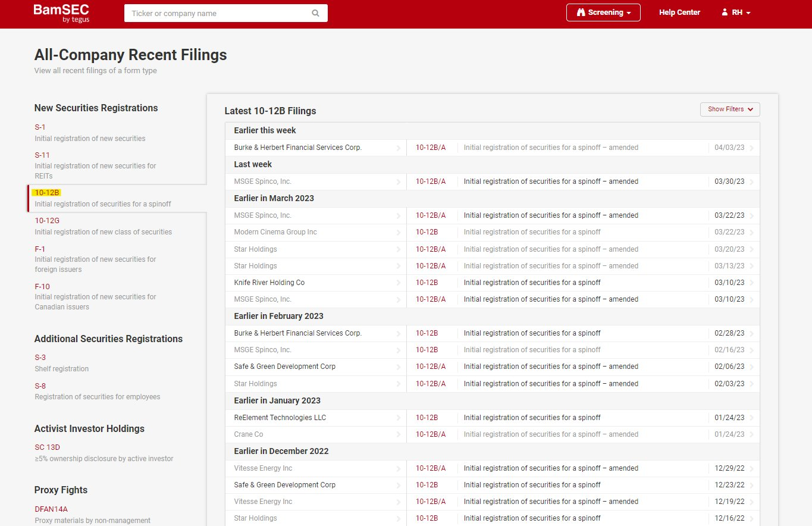Click the BamSEC by tegus logo
The width and height of the screenshot is (812, 526).
tap(61, 13)
